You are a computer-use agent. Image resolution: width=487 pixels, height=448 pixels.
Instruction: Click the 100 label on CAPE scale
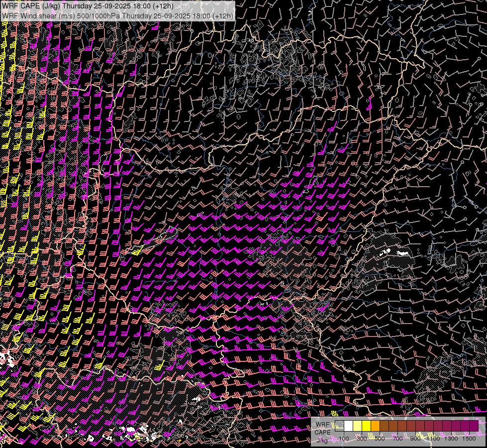coord(344,438)
